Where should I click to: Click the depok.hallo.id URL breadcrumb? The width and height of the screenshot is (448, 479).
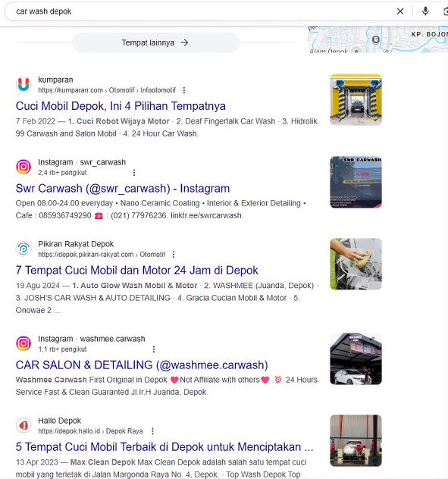[90, 431]
